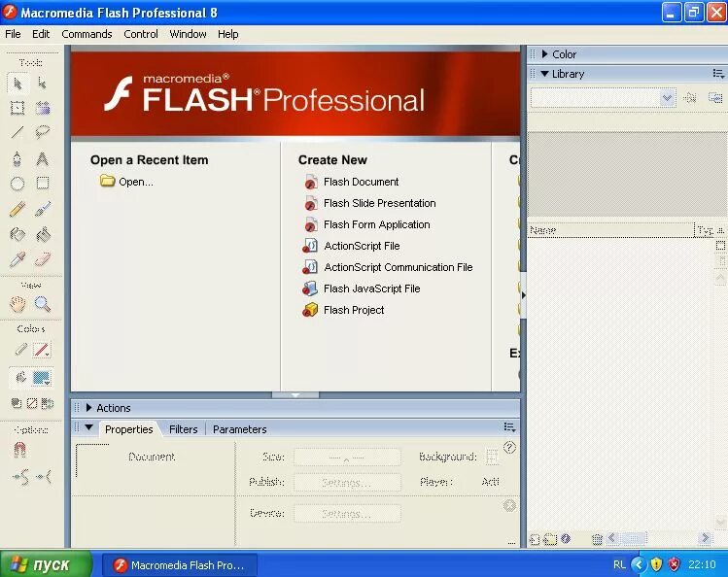Select the Ink Bottle tool
This screenshot has width=728, height=577.
(x=17, y=235)
